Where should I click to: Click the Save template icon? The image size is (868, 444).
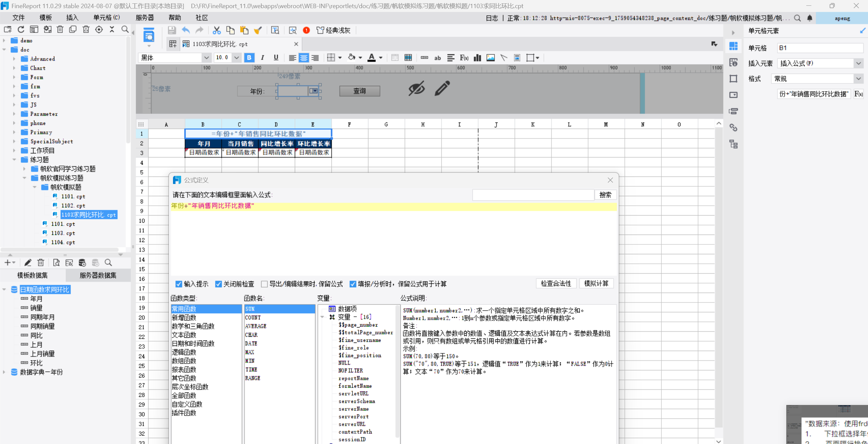click(172, 30)
